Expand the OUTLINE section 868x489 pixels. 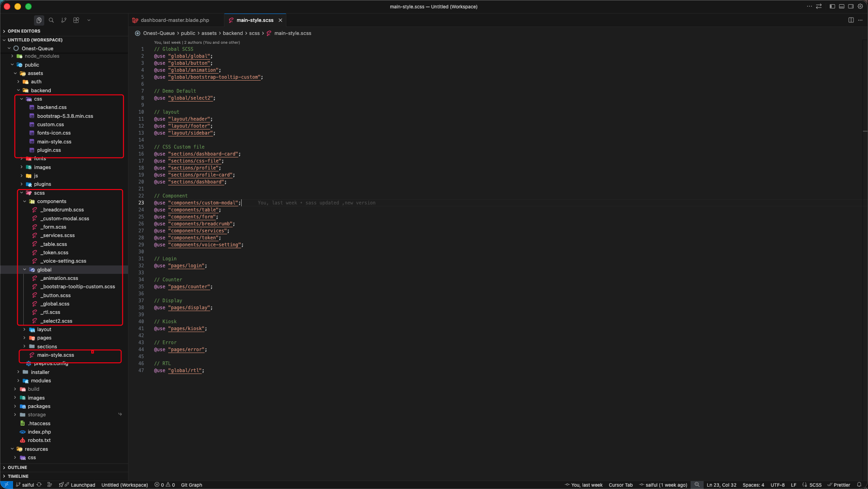pyautogui.click(x=64, y=468)
